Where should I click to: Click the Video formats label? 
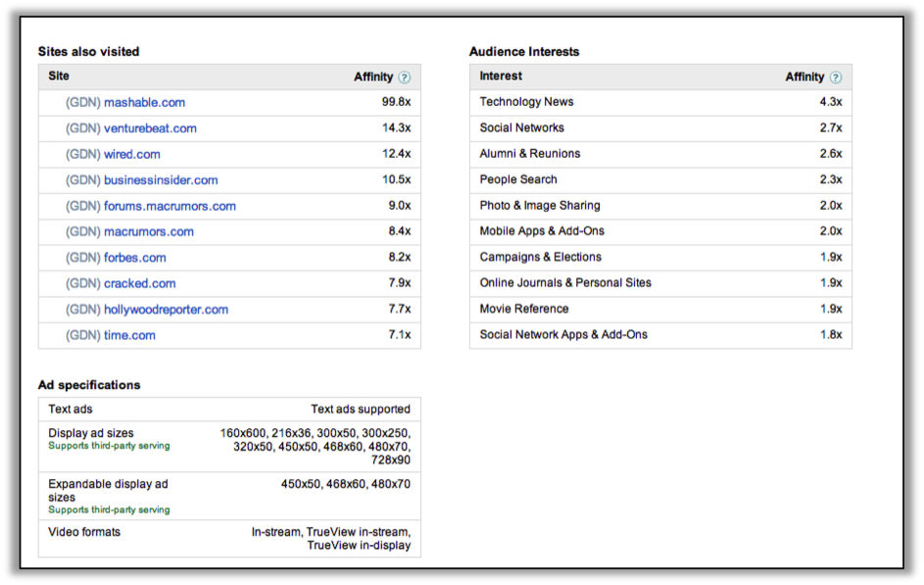click(84, 532)
